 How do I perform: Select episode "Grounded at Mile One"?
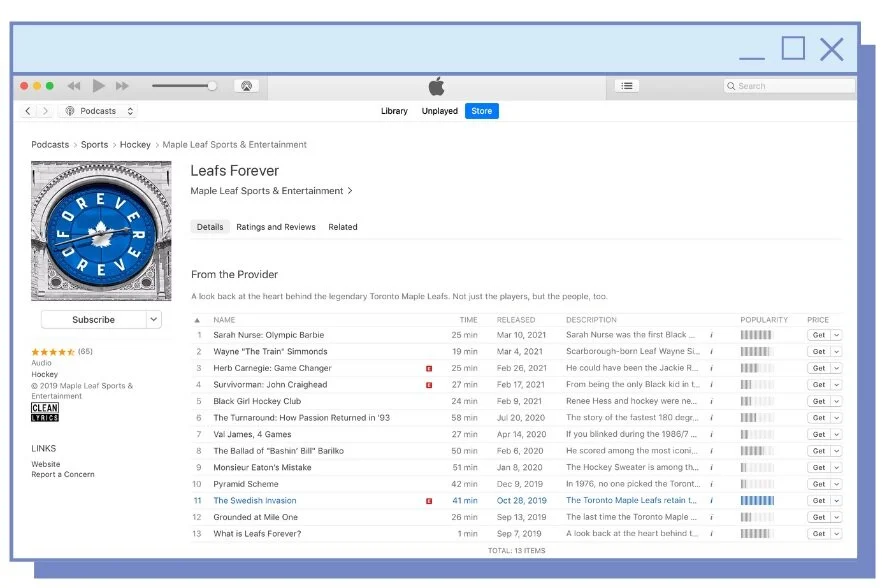click(x=255, y=517)
